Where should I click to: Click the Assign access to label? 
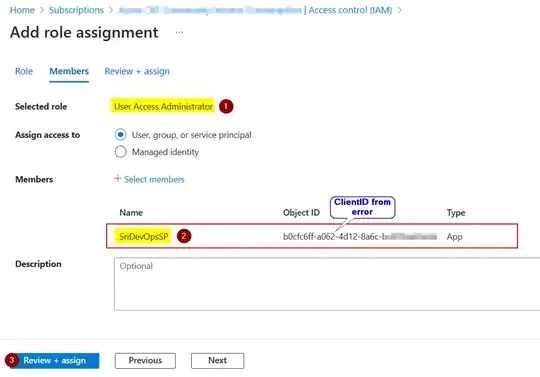pyautogui.click(x=48, y=135)
